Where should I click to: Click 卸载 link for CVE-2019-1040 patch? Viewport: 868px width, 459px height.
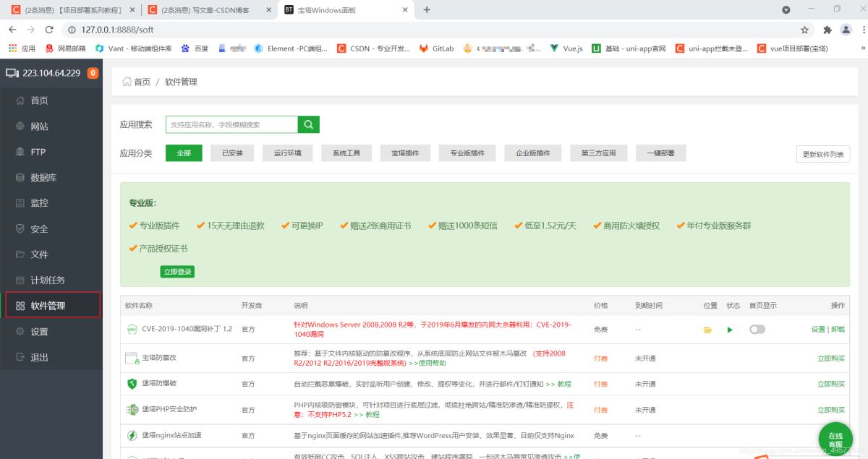pyautogui.click(x=838, y=330)
